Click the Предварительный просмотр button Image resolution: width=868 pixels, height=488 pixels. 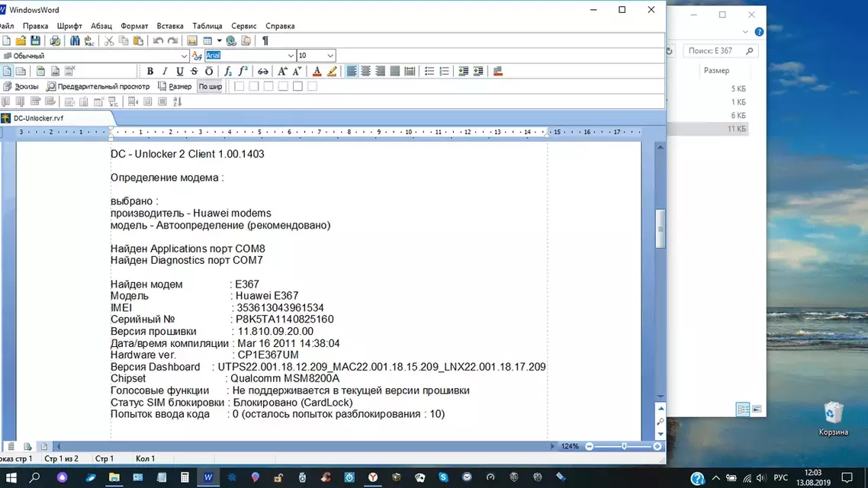(x=98, y=86)
